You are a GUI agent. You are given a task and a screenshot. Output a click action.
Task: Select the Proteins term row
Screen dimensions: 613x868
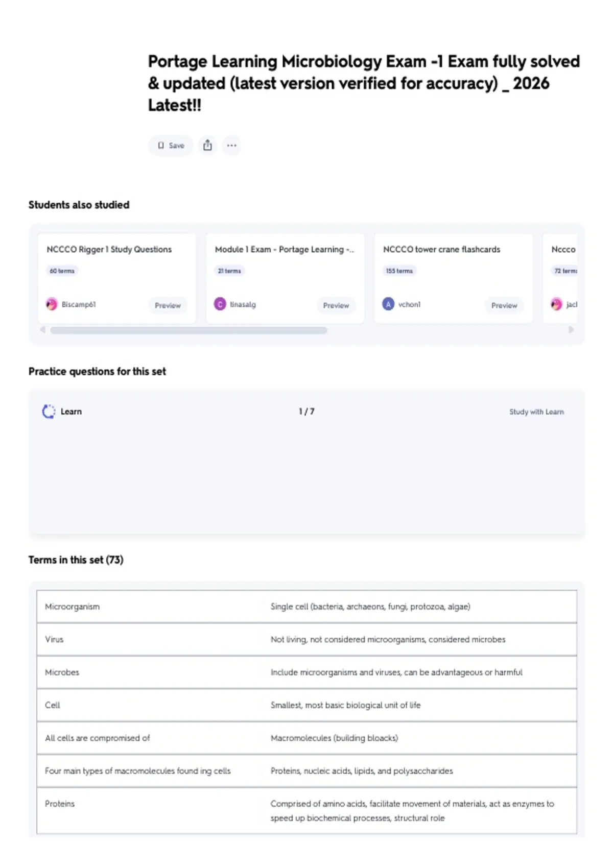click(x=306, y=811)
